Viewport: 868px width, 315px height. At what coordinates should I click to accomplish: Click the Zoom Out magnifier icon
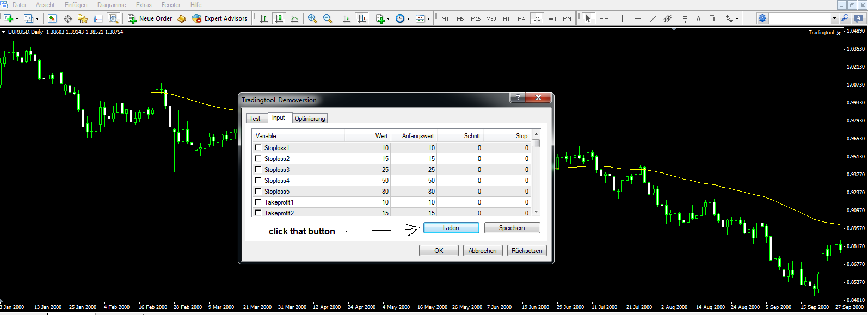(328, 18)
